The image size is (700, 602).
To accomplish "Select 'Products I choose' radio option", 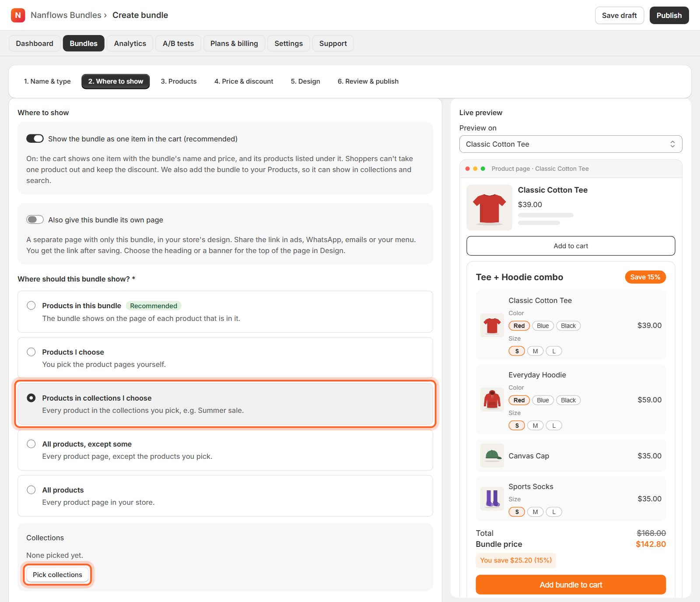I will point(31,352).
